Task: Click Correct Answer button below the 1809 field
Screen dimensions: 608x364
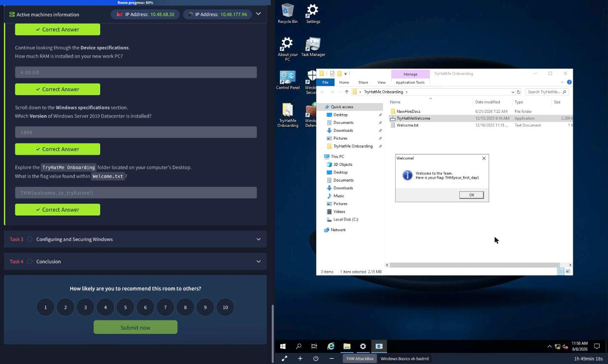Action: [58, 149]
